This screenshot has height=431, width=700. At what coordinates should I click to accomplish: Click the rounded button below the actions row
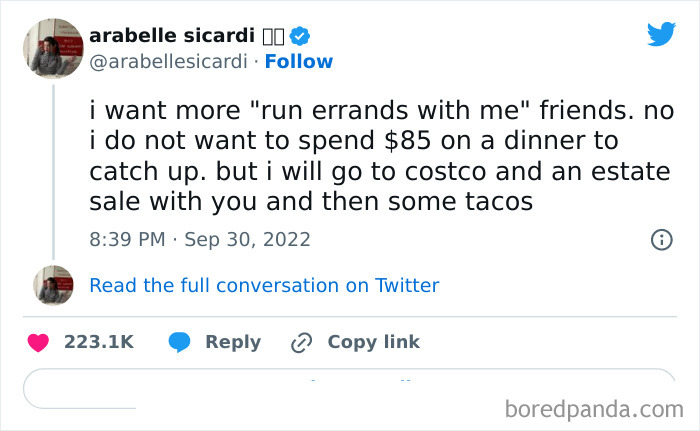(x=349, y=389)
